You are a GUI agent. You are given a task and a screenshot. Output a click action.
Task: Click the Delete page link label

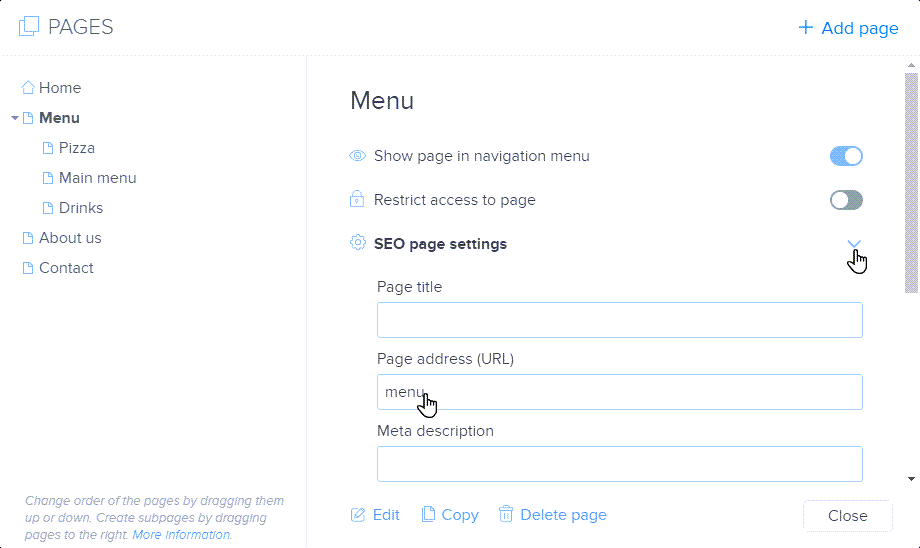pos(563,515)
